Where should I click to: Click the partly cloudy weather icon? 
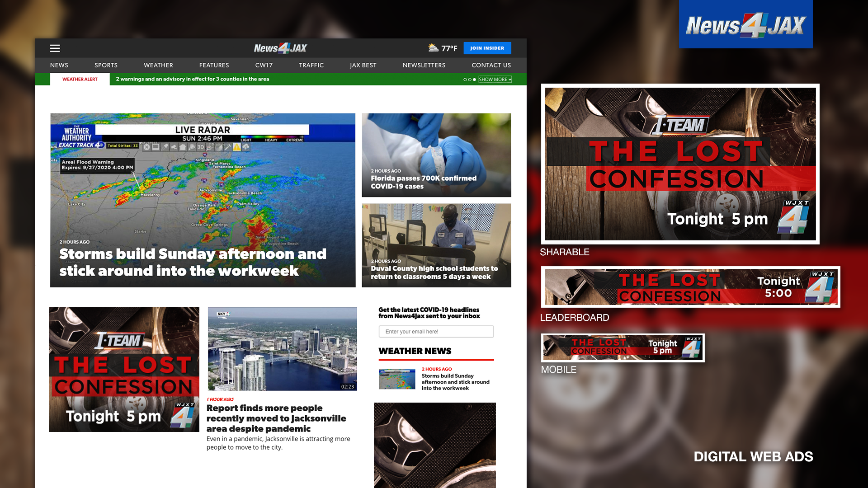click(x=434, y=48)
